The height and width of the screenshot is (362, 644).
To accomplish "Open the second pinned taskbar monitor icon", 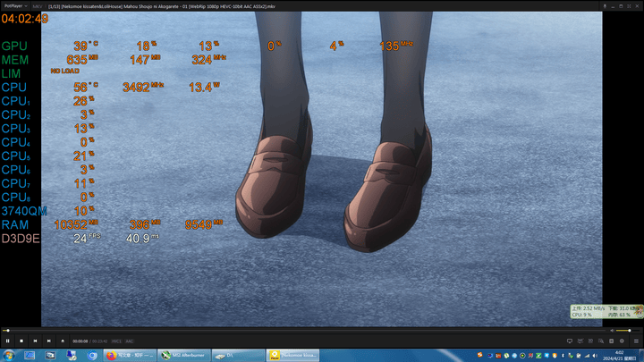I will [50, 356].
